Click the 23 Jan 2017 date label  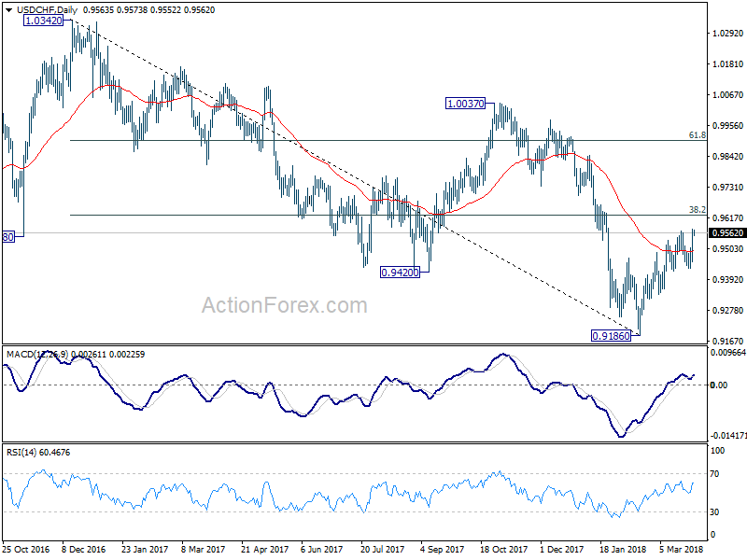[x=145, y=549]
